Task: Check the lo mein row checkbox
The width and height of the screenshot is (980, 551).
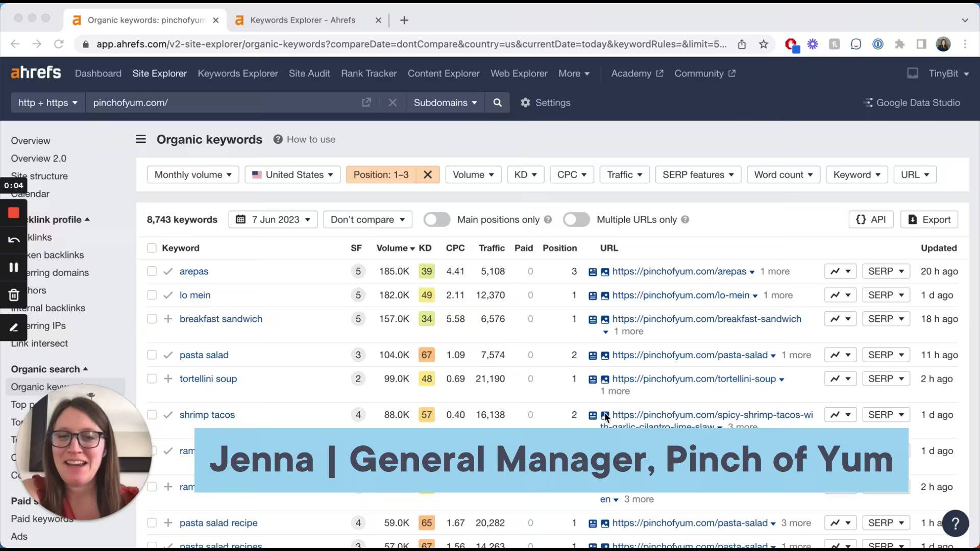Action: pyautogui.click(x=152, y=295)
